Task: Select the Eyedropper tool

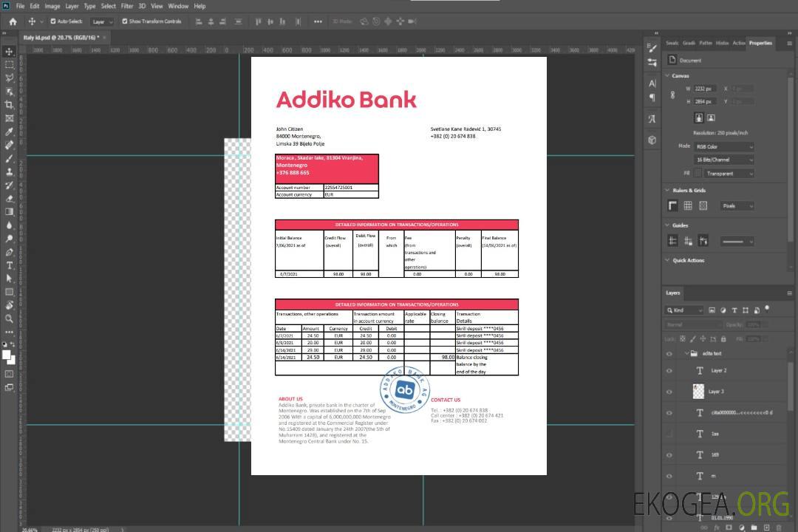Action: pyautogui.click(x=9, y=132)
